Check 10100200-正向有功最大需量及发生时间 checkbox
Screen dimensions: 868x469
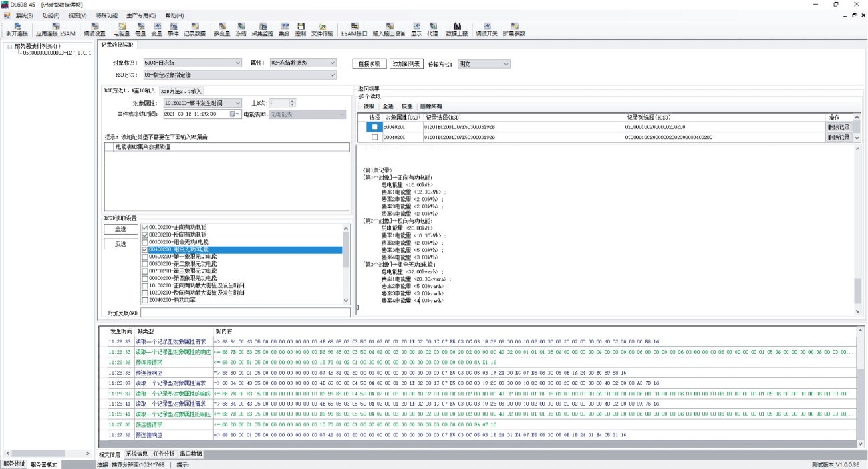pyautogui.click(x=145, y=285)
